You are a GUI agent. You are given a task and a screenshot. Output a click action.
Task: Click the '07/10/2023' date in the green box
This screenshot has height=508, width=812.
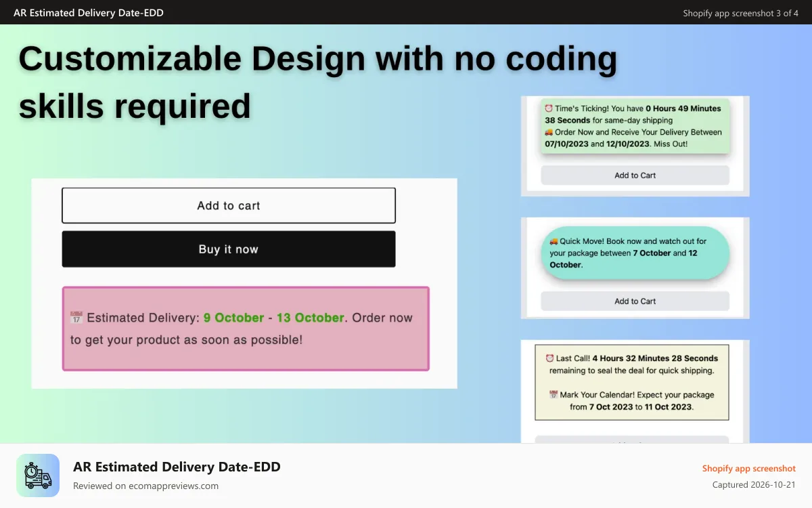(x=566, y=144)
